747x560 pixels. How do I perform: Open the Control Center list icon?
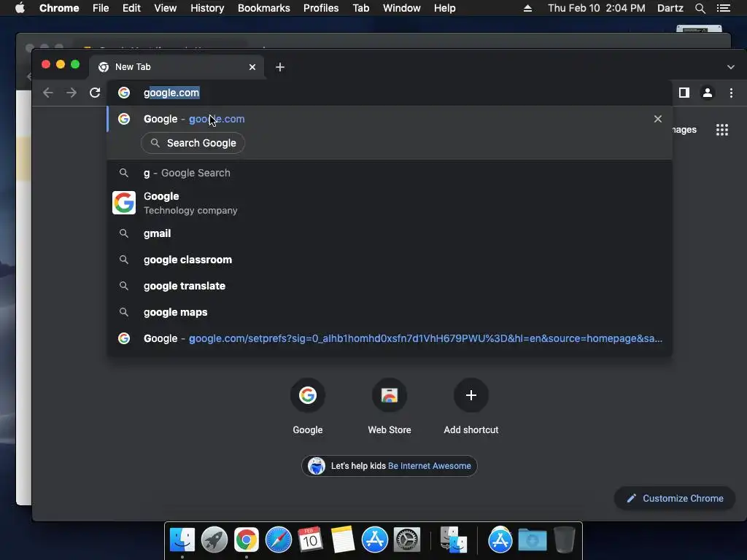[724, 8]
